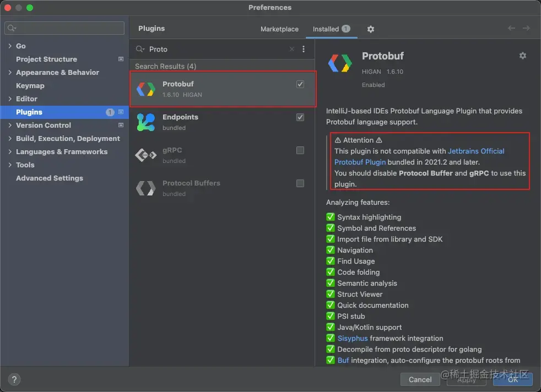Click the 'Struct Viewer' feature line

360,295
